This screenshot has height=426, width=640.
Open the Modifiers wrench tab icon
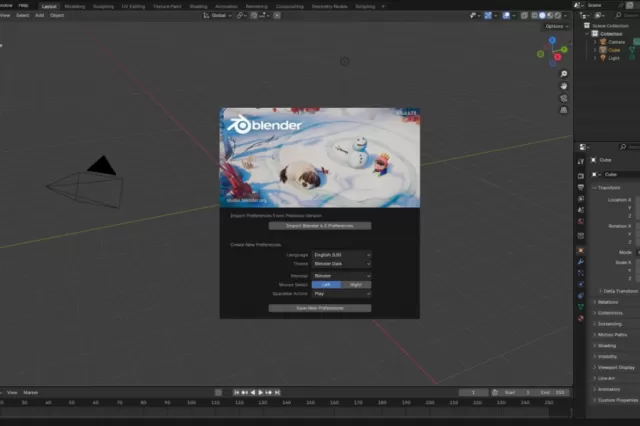pos(581,262)
